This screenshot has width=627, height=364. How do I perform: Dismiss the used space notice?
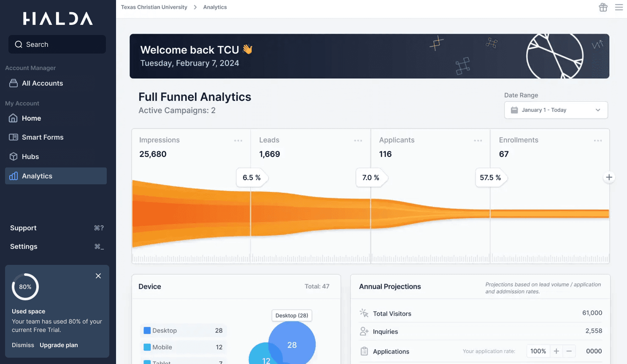[x=23, y=345]
